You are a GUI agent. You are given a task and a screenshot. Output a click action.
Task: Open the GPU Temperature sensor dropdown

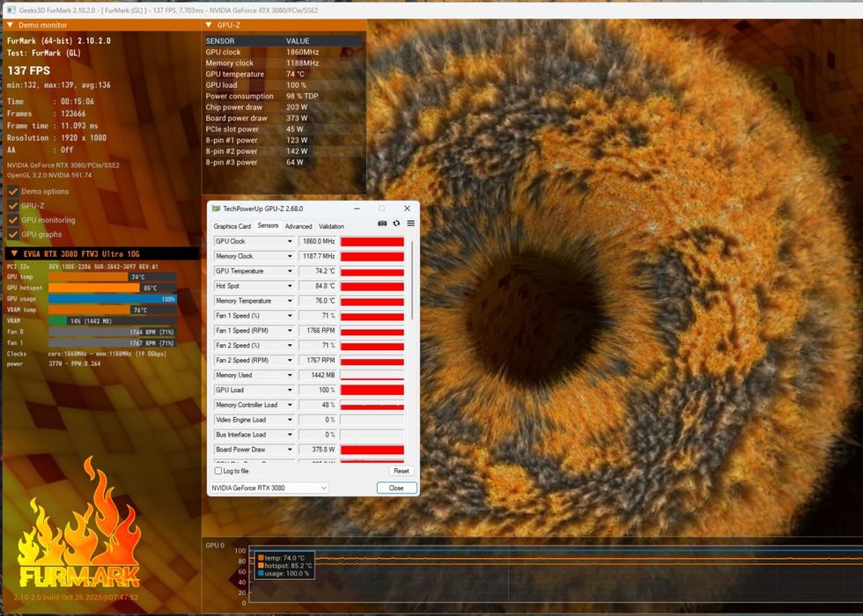[x=290, y=271]
